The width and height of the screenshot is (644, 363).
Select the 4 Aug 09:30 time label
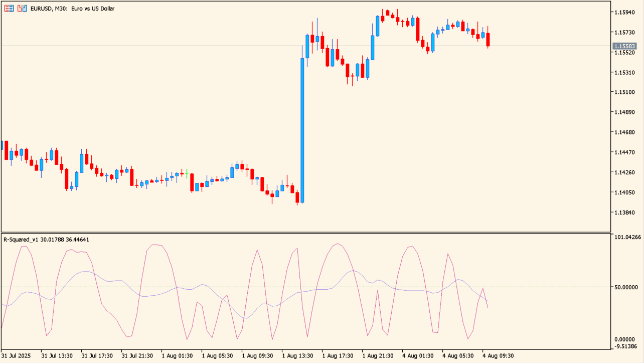click(x=498, y=355)
